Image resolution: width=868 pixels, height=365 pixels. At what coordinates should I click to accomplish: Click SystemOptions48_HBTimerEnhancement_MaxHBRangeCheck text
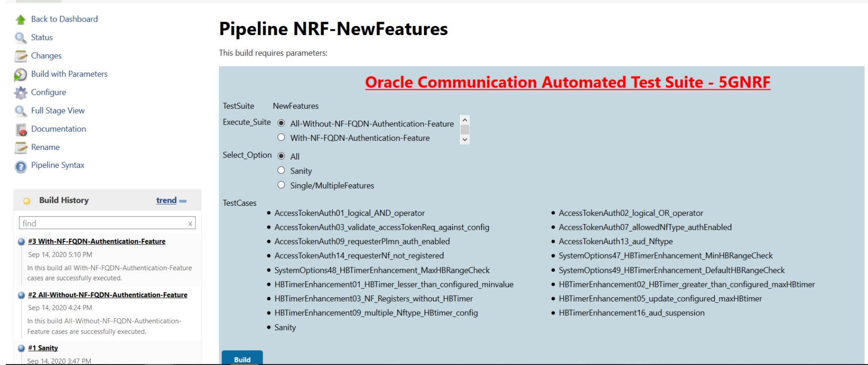tap(382, 270)
